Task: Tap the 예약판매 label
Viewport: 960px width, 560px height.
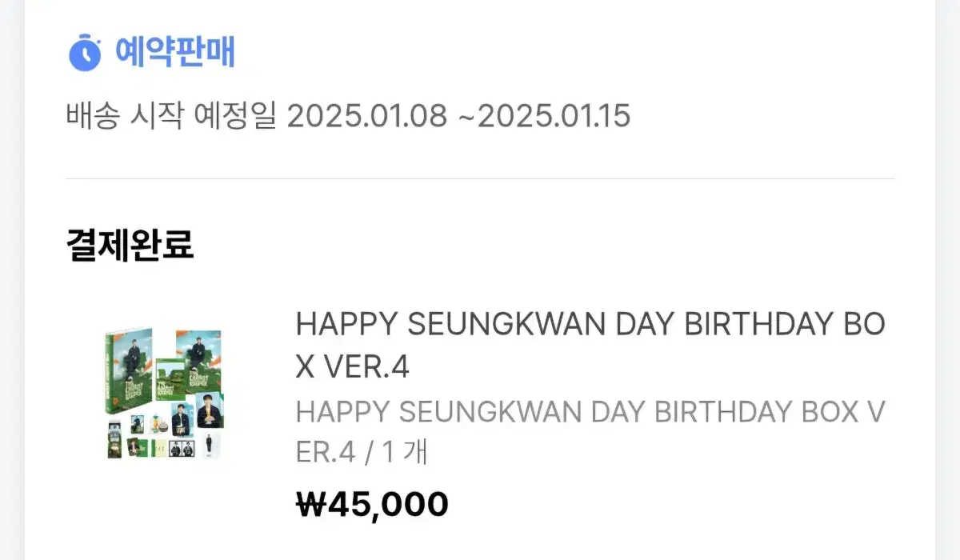Action: (x=174, y=53)
